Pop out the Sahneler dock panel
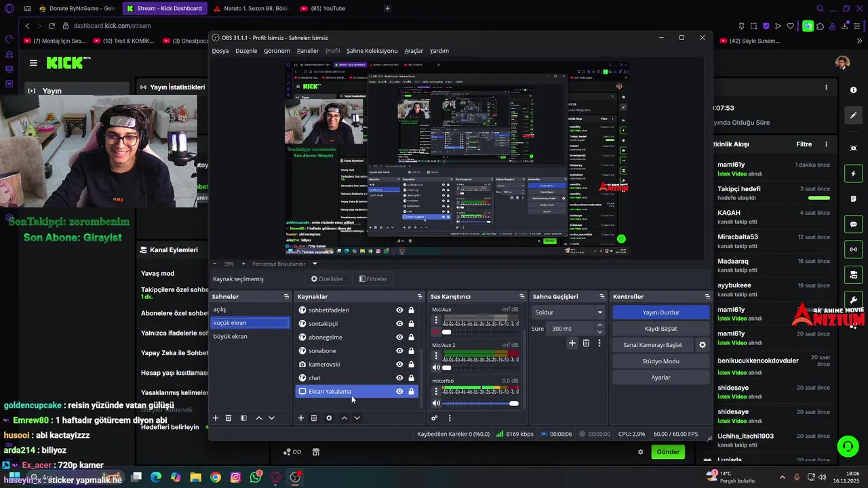 [286, 297]
